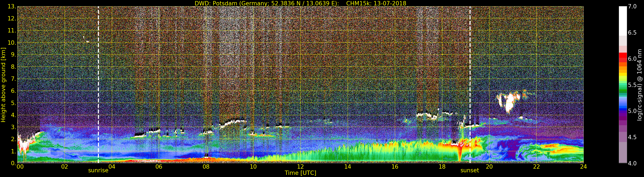Click the 10. height axis tick label
The image size is (644, 177).
coord(12,43)
